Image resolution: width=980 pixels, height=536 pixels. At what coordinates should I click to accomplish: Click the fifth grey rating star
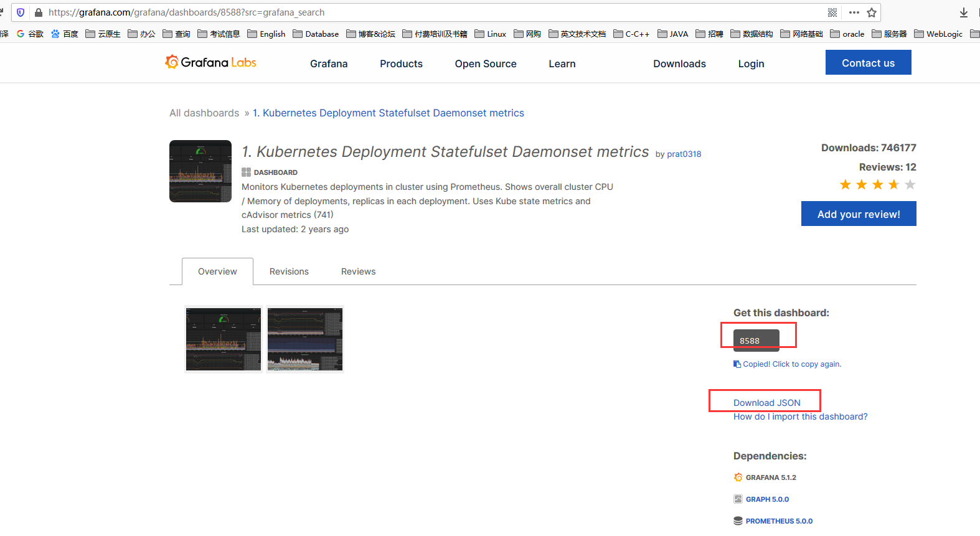(910, 184)
